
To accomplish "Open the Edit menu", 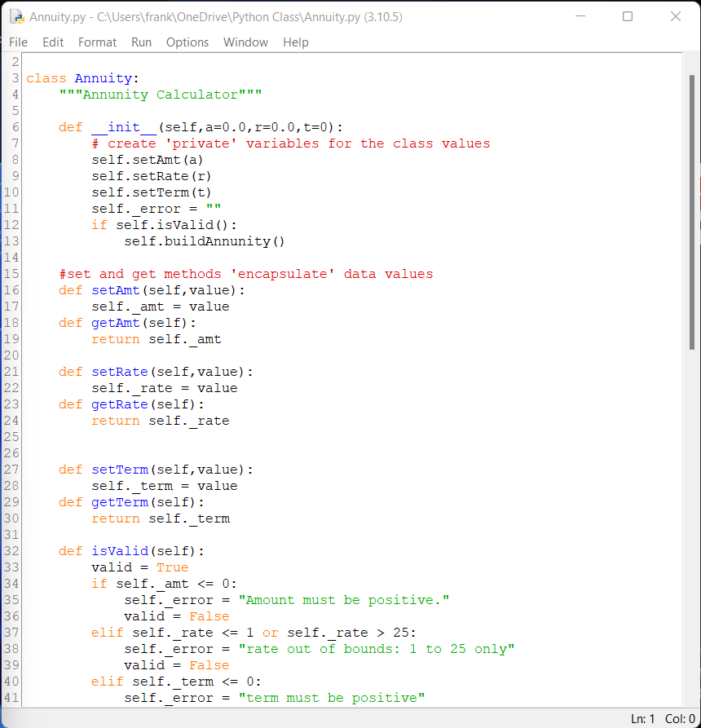I will (x=53, y=42).
